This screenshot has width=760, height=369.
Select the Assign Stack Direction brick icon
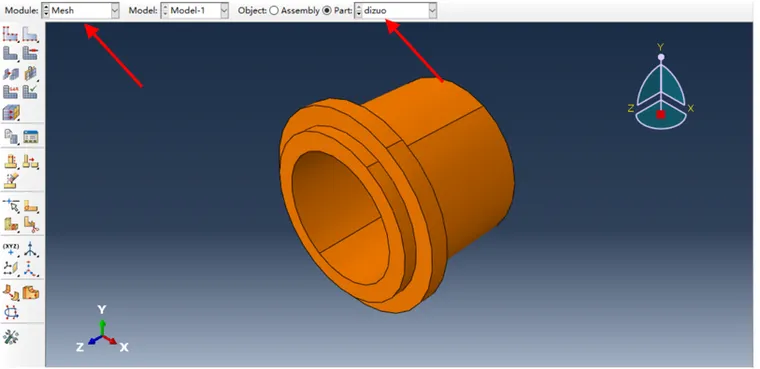pos(30,73)
